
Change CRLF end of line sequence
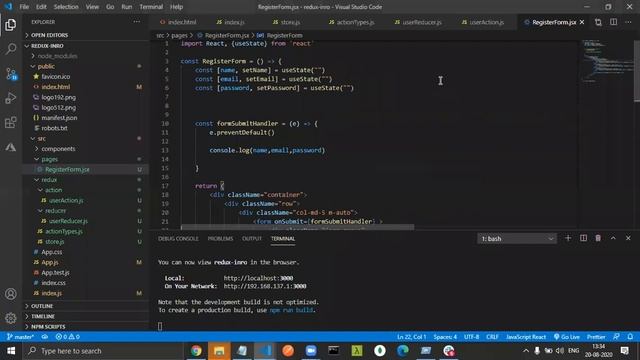point(492,337)
